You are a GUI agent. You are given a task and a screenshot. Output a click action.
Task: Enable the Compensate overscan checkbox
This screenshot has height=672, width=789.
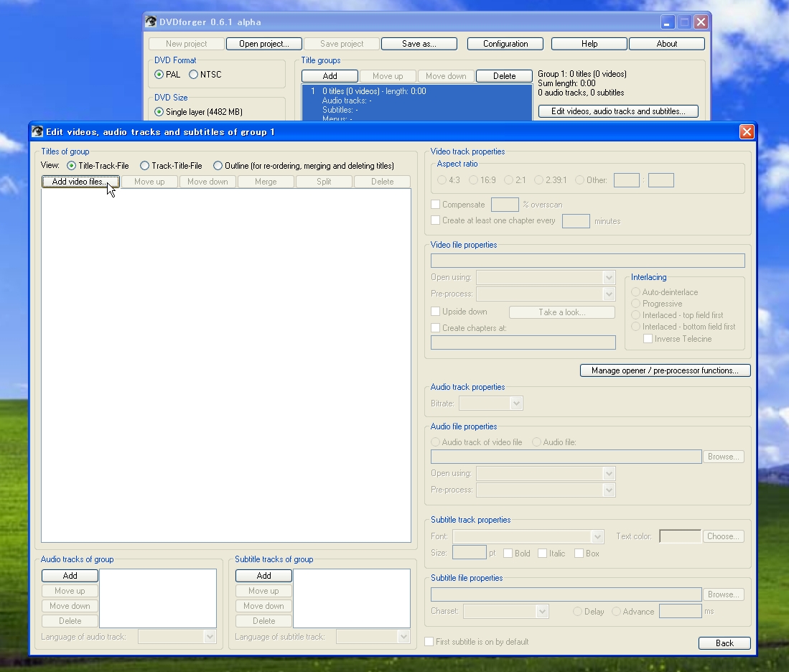(x=436, y=205)
